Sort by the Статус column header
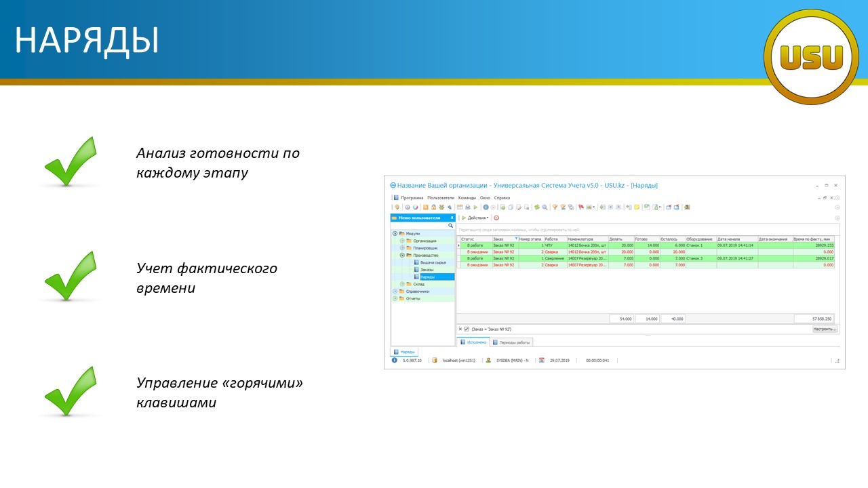The height and width of the screenshot is (488, 868). click(x=476, y=239)
